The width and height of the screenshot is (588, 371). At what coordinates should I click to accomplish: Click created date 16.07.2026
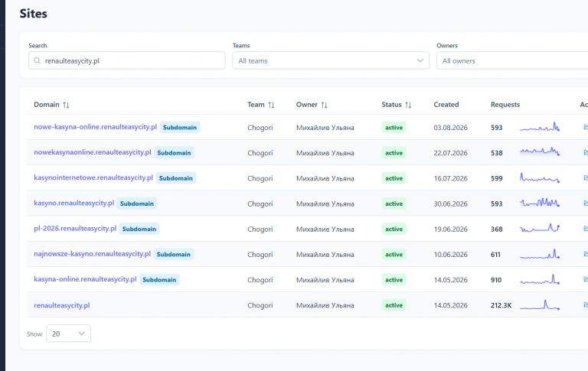pos(450,178)
